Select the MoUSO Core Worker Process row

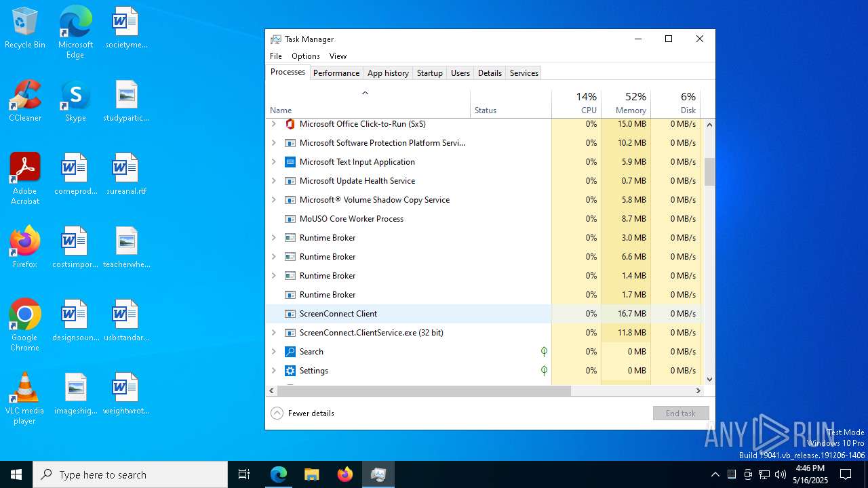[483, 219]
